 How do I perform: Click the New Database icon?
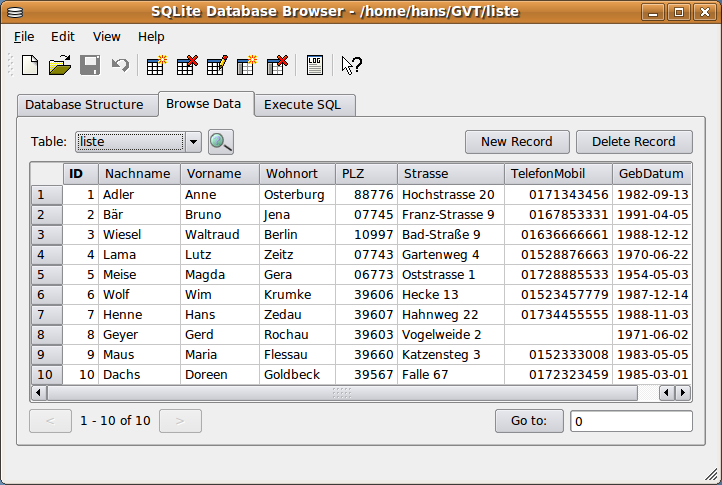click(30, 66)
